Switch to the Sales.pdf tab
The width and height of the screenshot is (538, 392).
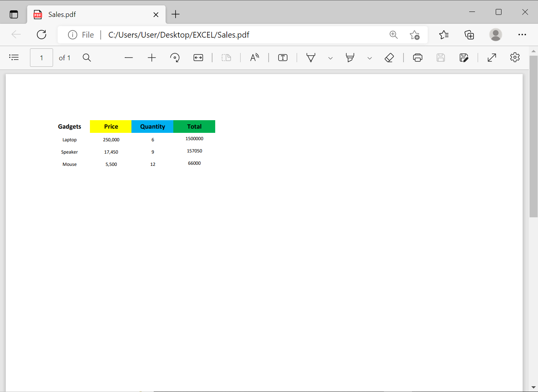point(88,14)
